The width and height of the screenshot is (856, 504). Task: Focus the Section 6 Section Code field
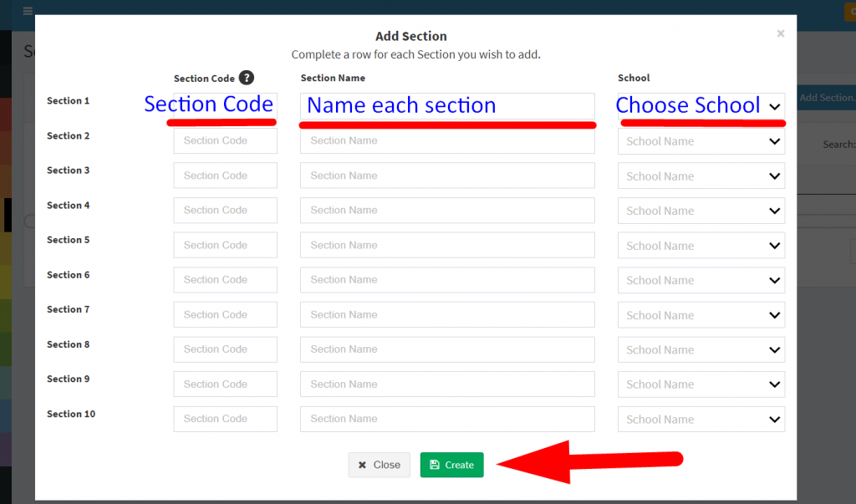[225, 279]
